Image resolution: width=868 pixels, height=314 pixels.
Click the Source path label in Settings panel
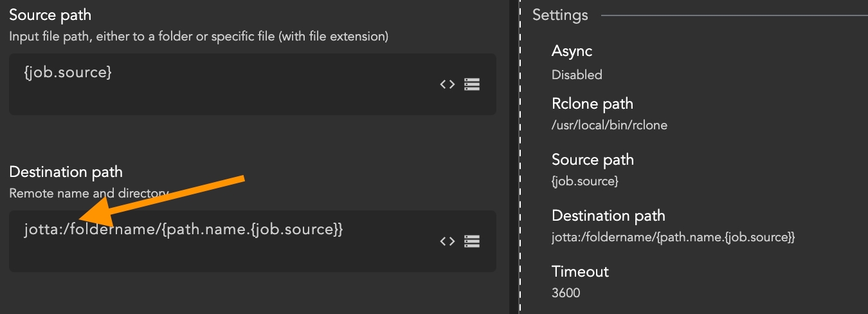coord(592,160)
